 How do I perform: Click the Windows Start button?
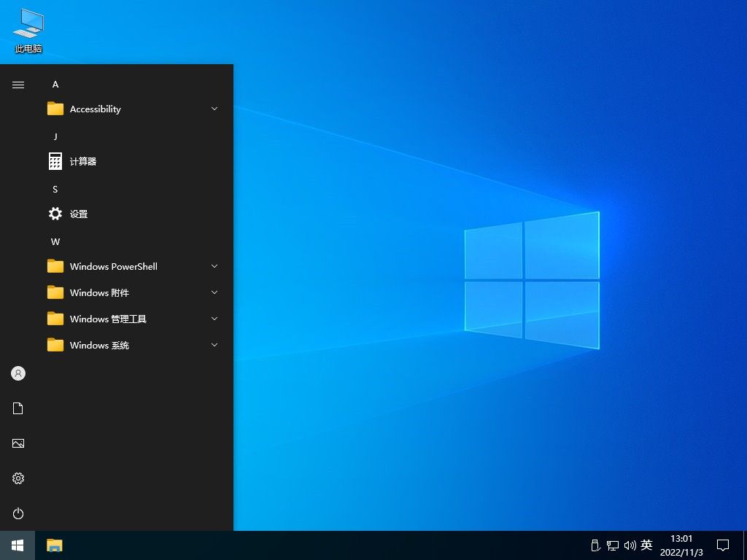[x=18, y=545]
